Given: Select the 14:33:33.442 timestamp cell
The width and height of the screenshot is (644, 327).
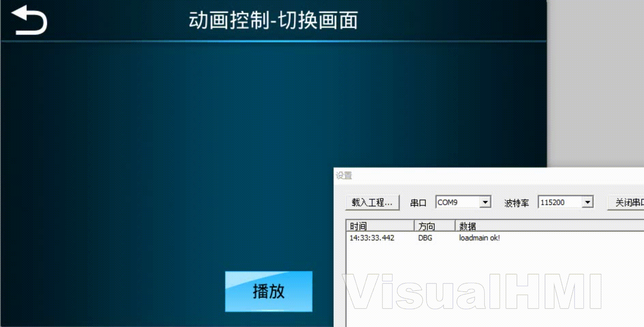Looking at the screenshot, I should coord(372,238).
